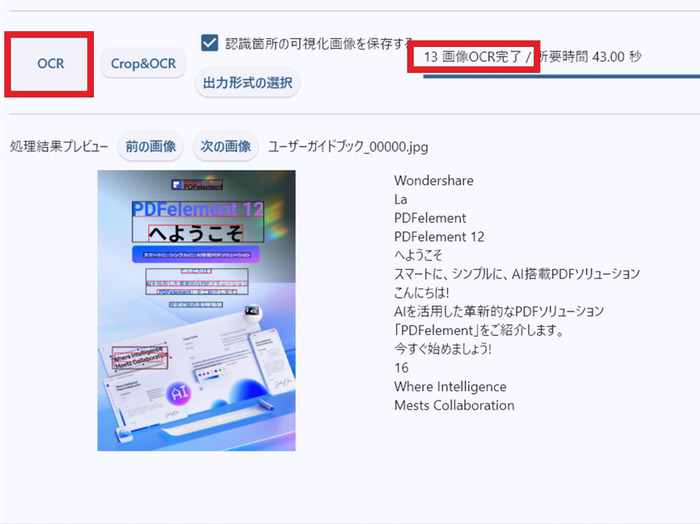Viewport: 700px width, 524px height.
Task: Open the processed PDFelement preview thumbnail
Action: [196, 311]
